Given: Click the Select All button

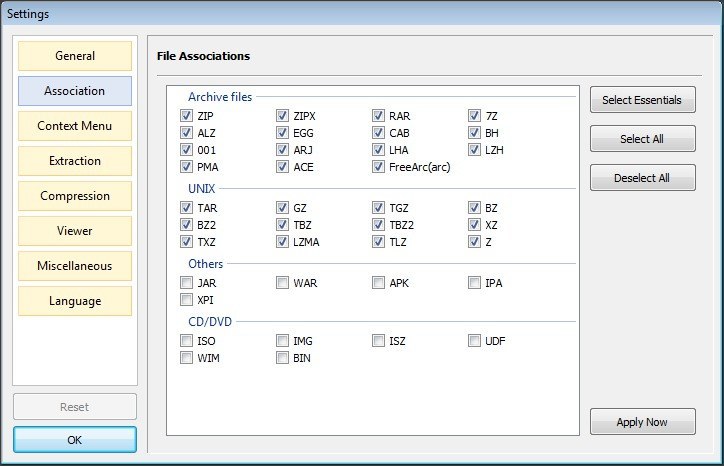Looking at the screenshot, I should (643, 139).
